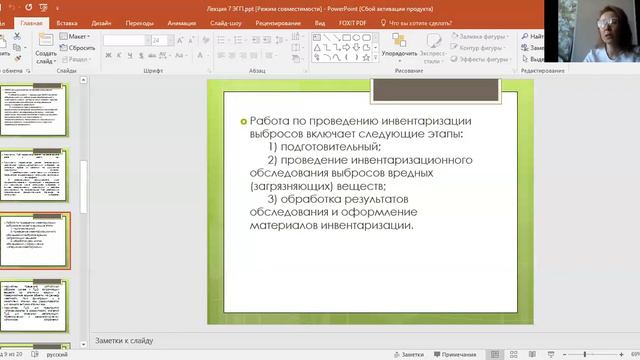Viewport: 640px width, 360px height.
Task: Toggle bold Ж formatting
Action: 108,55
